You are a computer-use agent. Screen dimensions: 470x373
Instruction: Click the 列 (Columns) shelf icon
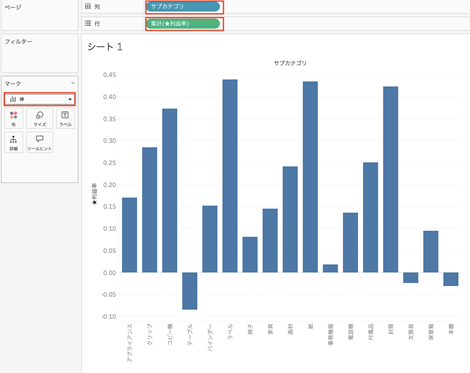coord(88,6)
